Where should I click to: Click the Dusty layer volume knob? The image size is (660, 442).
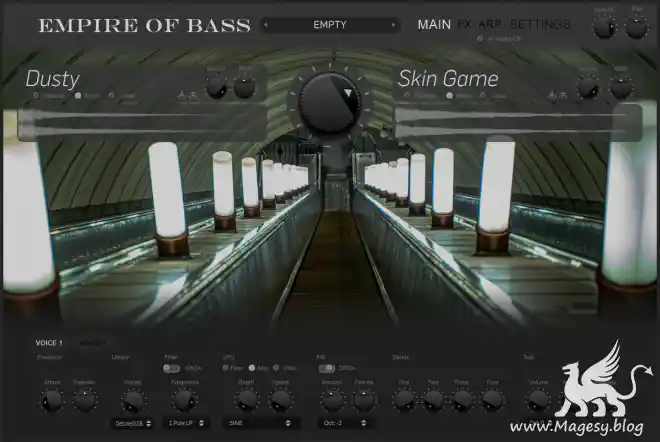point(216,88)
